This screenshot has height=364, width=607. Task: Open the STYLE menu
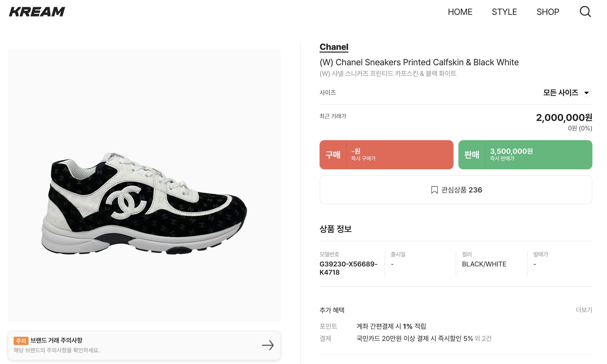504,12
